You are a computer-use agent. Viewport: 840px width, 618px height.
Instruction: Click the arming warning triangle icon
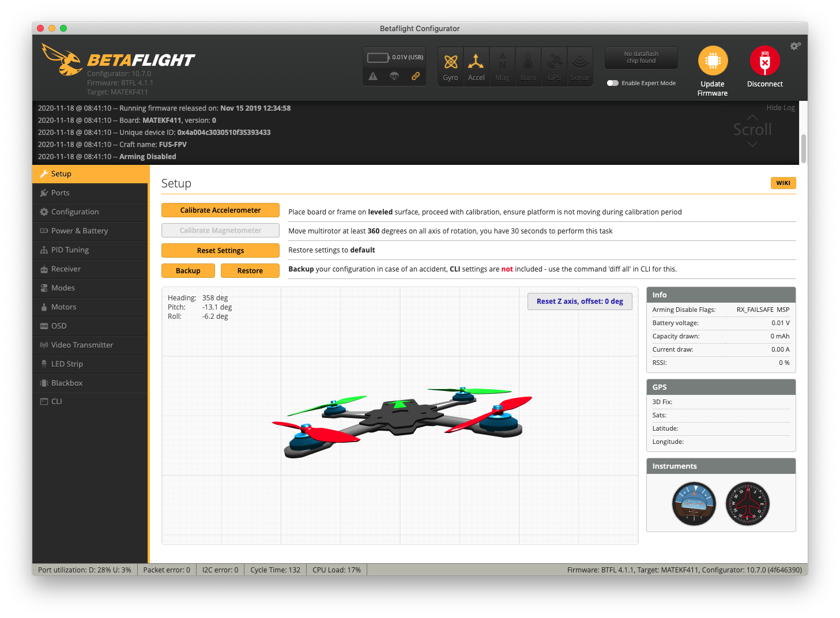(x=373, y=76)
